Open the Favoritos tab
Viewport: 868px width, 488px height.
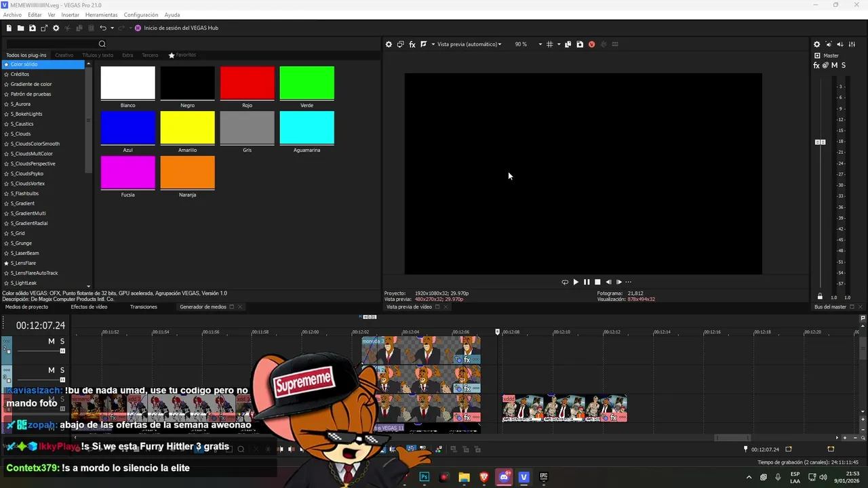(182, 55)
